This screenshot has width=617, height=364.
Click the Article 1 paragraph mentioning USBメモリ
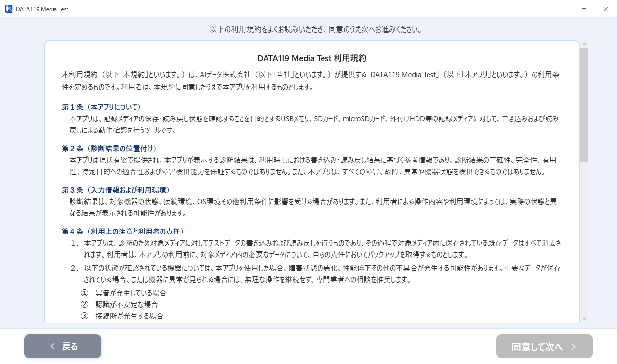coord(314,124)
